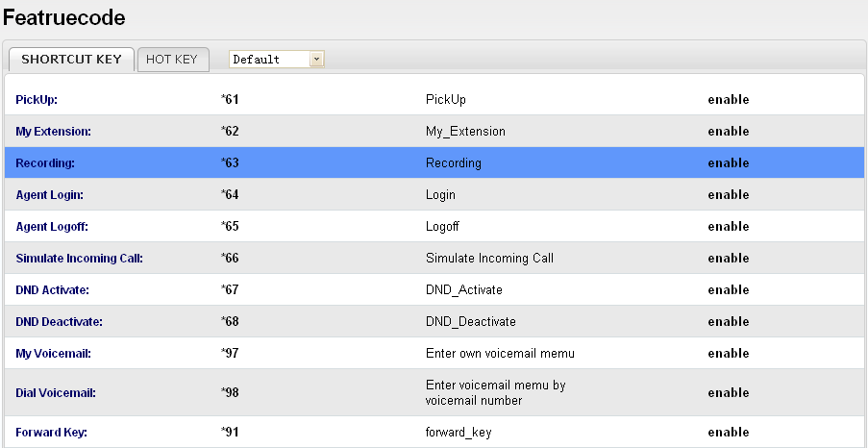Click the PickUp feature label
Image resolution: width=868 pixels, height=448 pixels.
coord(37,100)
